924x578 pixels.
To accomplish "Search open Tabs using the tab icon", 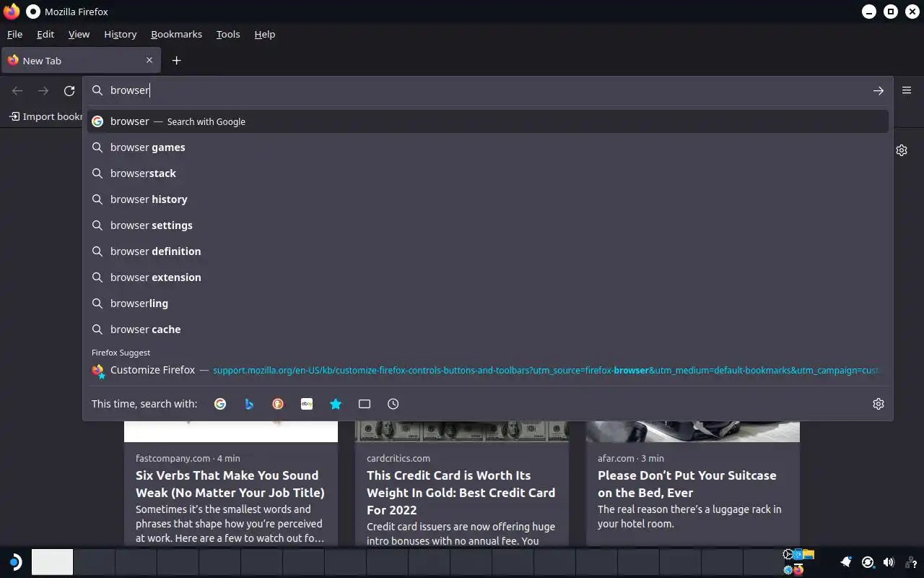I will point(365,404).
